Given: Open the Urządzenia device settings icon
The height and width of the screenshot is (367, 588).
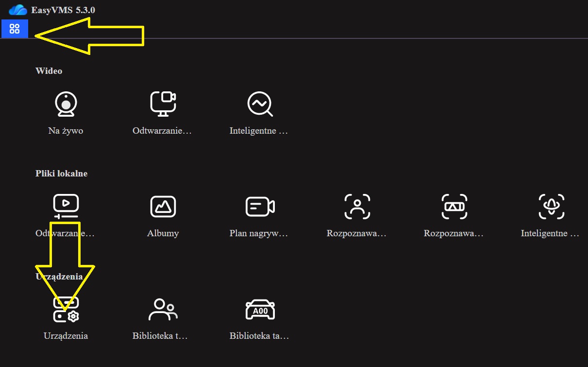Looking at the screenshot, I should 66,309.
